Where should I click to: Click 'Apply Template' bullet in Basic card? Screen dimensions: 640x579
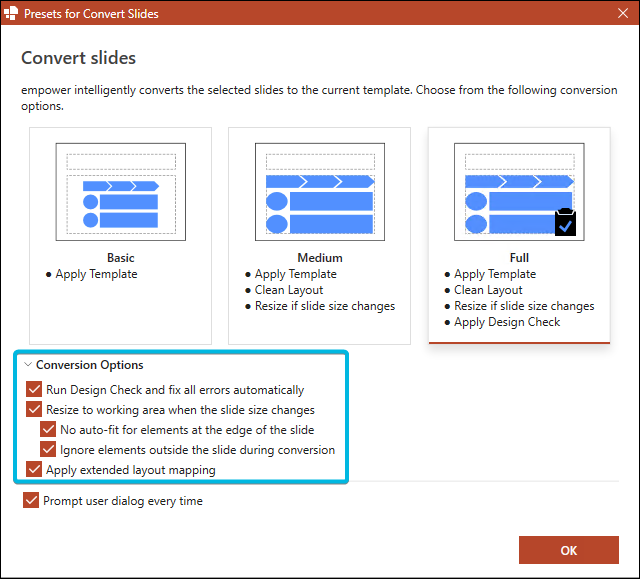(96, 274)
